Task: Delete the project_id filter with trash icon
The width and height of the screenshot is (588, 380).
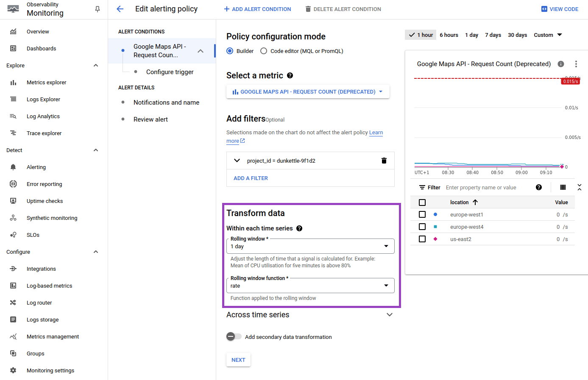Action: (x=384, y=161)
